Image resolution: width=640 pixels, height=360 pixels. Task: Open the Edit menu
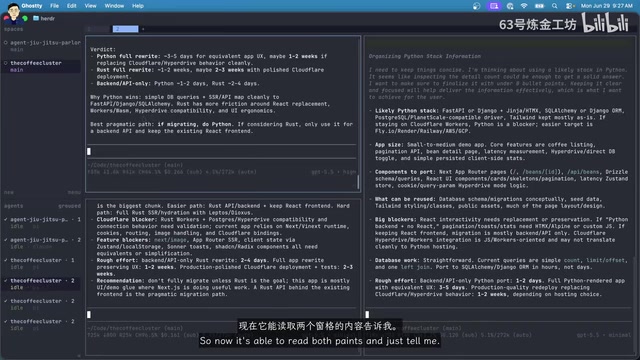(72, 6)
